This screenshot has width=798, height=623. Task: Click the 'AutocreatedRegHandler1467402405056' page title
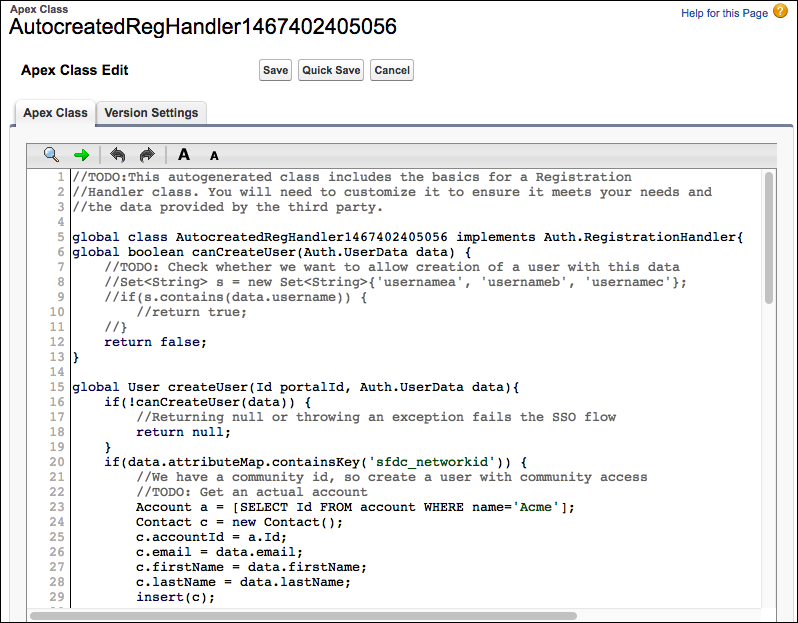pyautogui.click(x=203, y=27)
